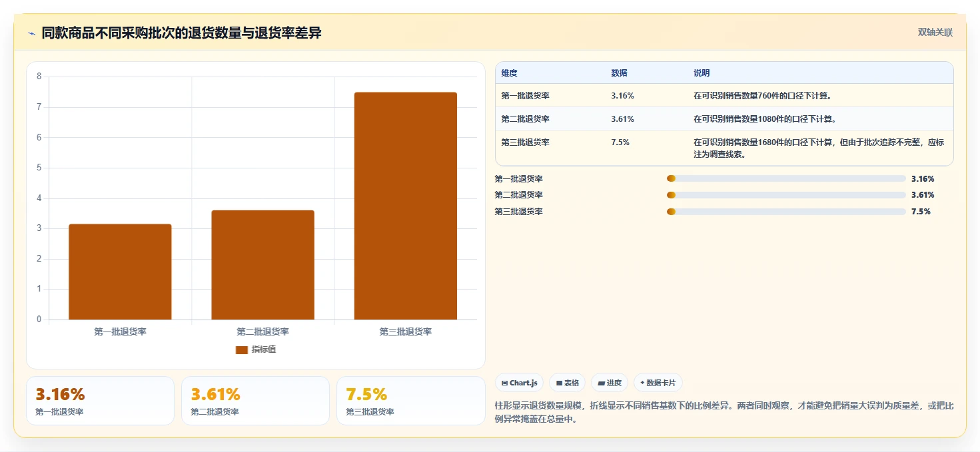Click the 7.5% label beside the progress bars
Viewport: 980px width, 452px height.
[921, 212]
